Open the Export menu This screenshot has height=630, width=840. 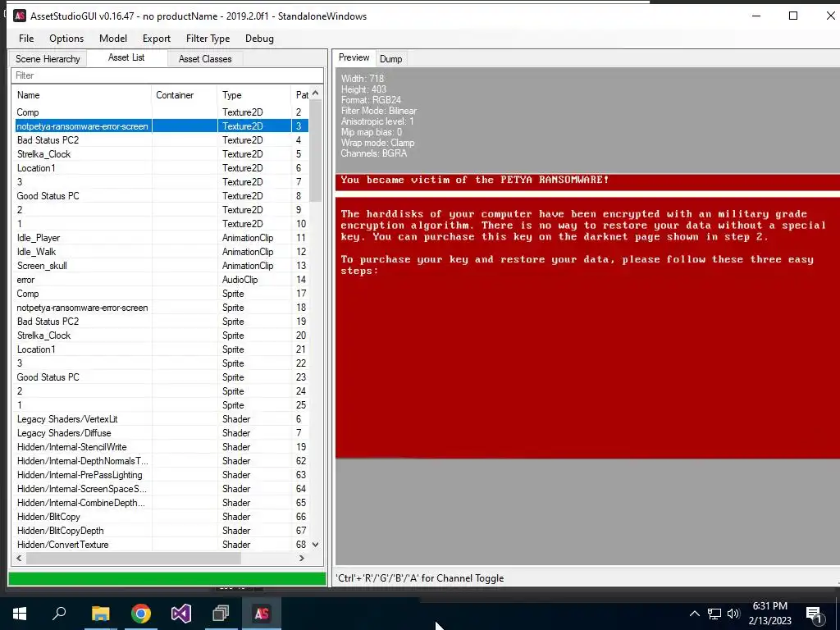157,39
